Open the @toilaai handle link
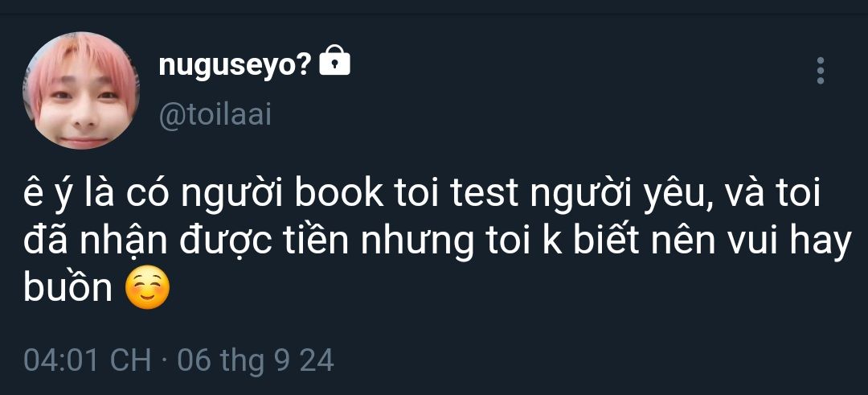This screenshot has height=395, width=868. pos(215,116)
